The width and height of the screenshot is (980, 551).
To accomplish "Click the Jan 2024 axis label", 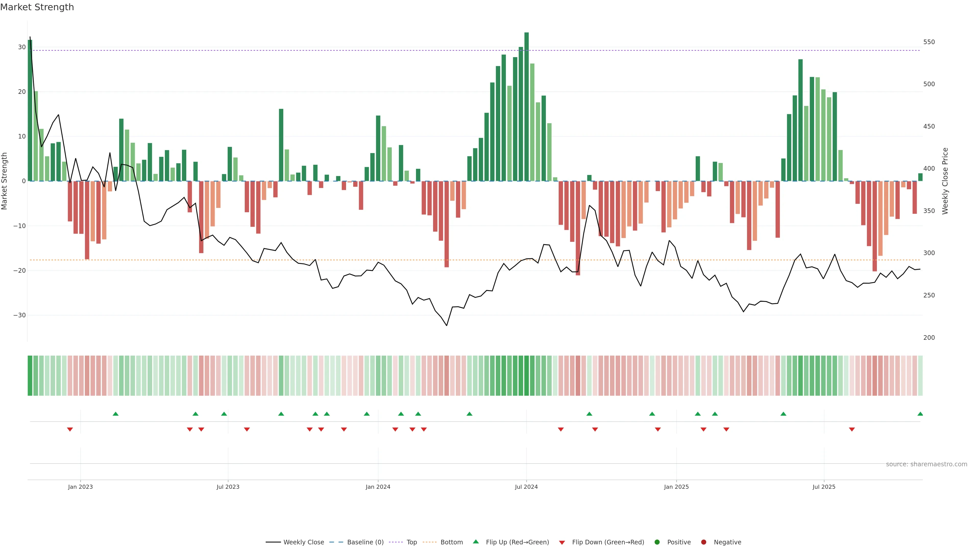I will [378, 487].
